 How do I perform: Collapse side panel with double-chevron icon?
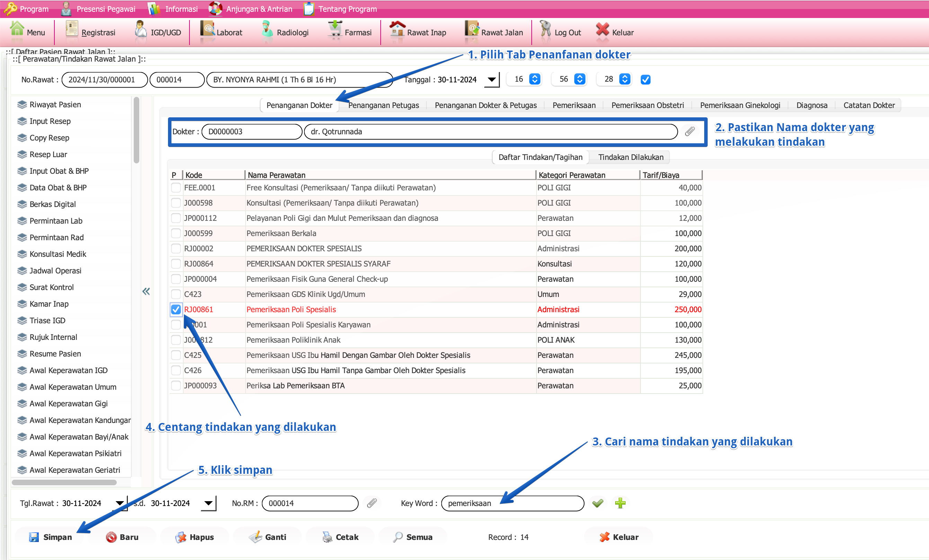(x=146, y=291)
